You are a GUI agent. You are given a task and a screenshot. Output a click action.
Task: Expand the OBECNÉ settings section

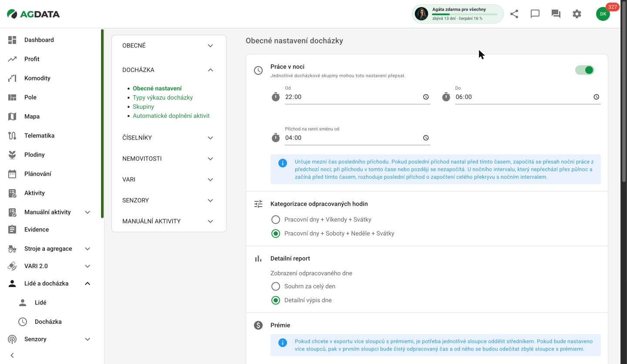(x=169, y=46)
